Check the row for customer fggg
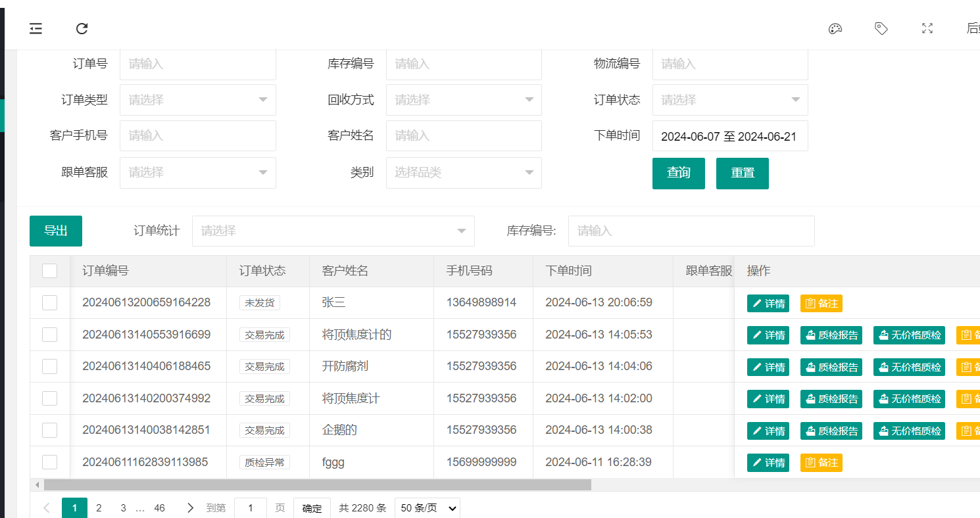Image resolution: width=980 pixels, height=518 pixels. coord(49,462)
